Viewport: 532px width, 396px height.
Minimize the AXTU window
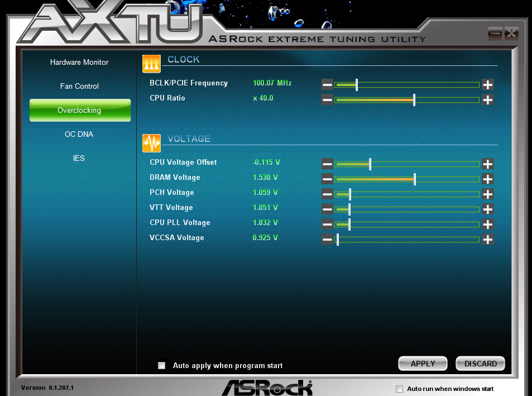tap(495, 34)
